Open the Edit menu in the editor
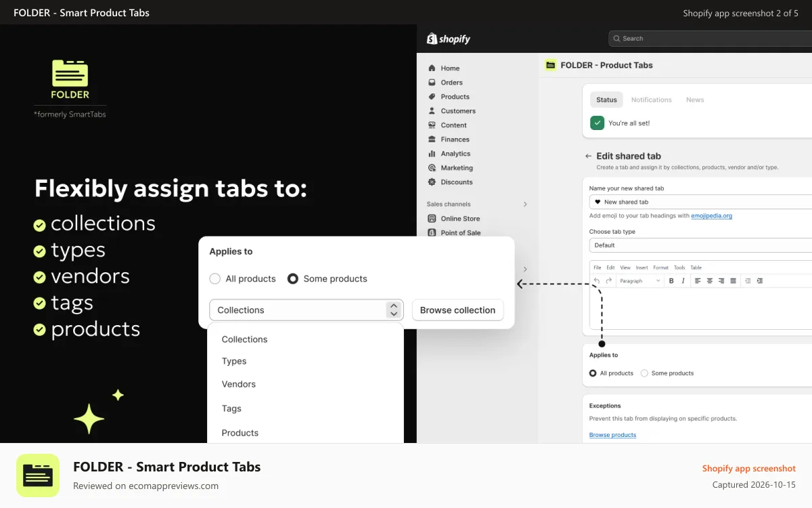The width and height of the screenshot is (812, 508). pyautogui.click(x=610, y=268)
